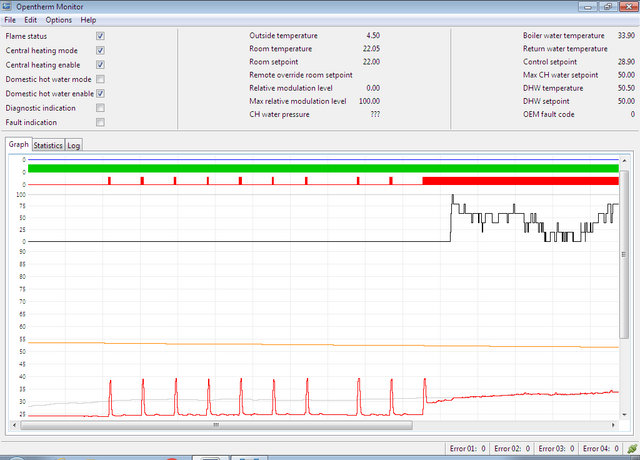Enable the Domestic hot water mode checkbox

click(100, 79)
